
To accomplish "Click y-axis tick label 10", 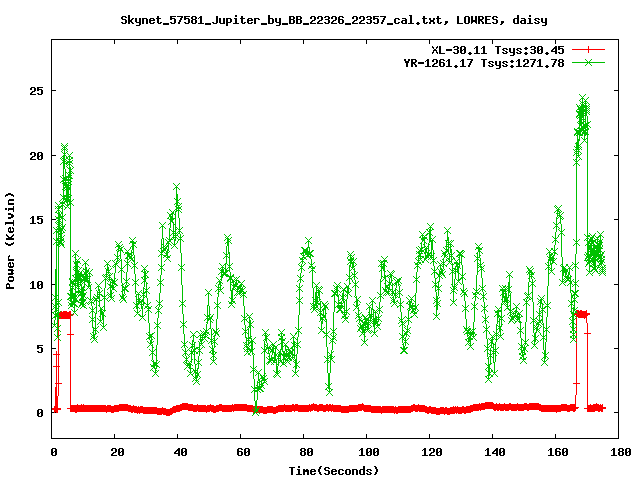I will [36, 285].
